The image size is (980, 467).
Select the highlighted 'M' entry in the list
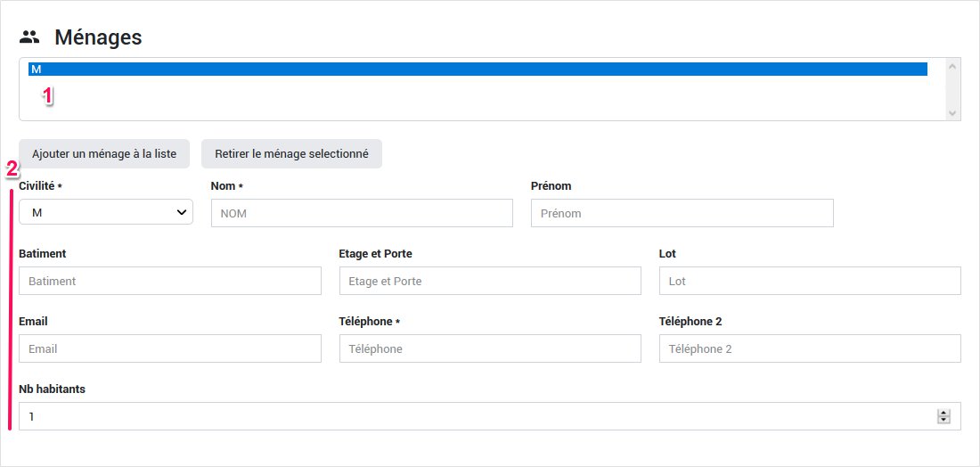point(477,69)
